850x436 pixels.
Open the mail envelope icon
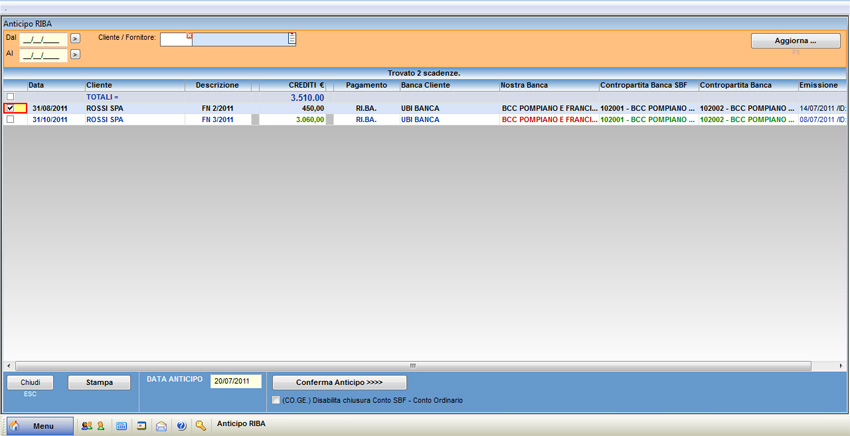(161, 426)
